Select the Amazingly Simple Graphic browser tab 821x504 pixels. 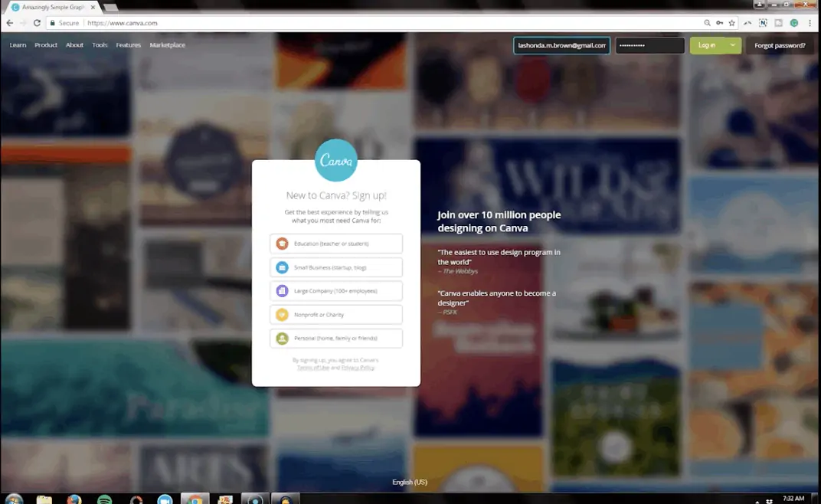(53, 8)
